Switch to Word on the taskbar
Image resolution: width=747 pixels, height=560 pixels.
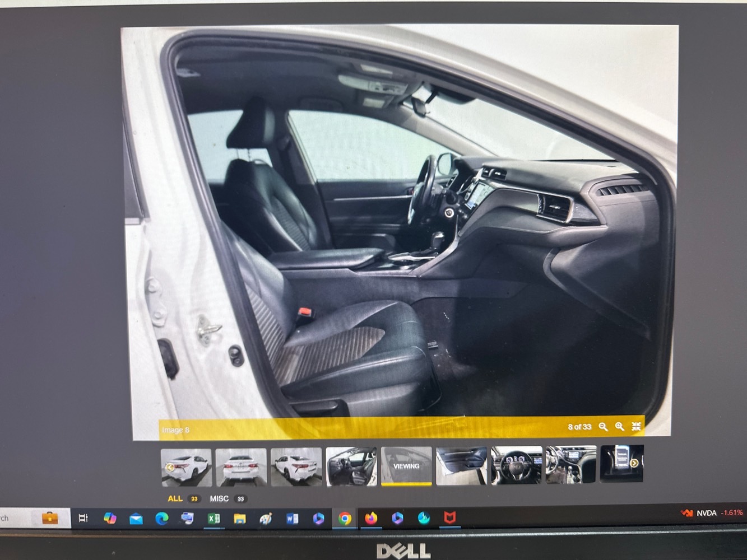(x=292, y=519)
